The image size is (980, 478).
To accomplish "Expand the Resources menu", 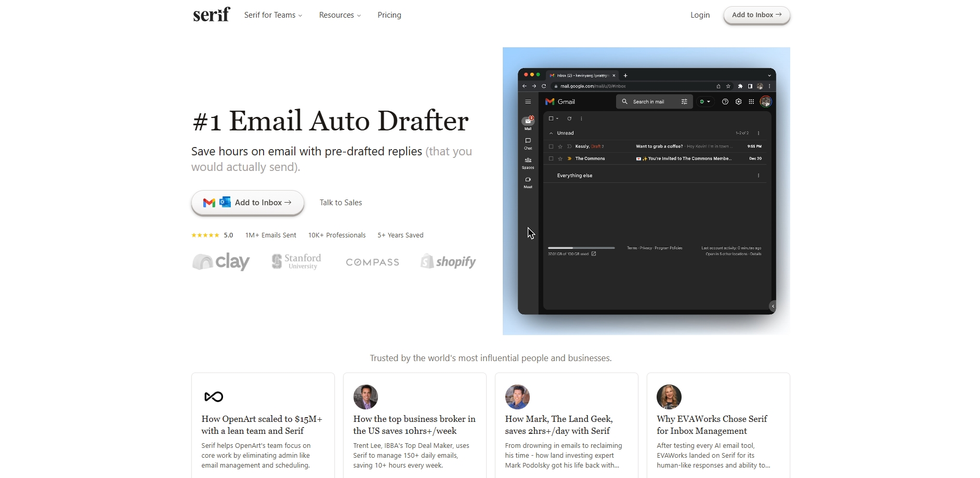I will (x=339, y=15).
